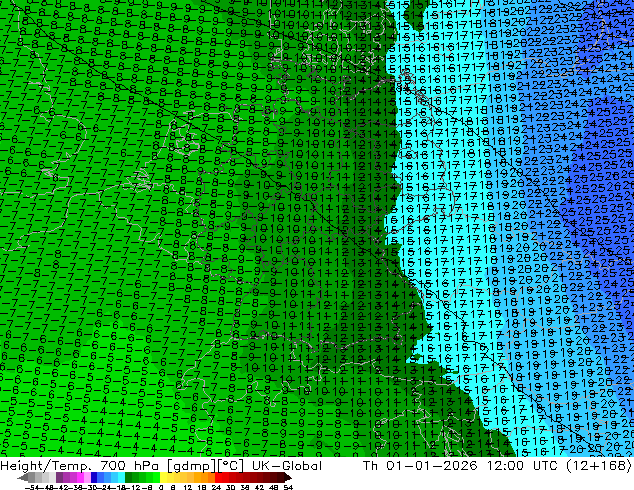Click the '54' label at the scale's right end

288,487
